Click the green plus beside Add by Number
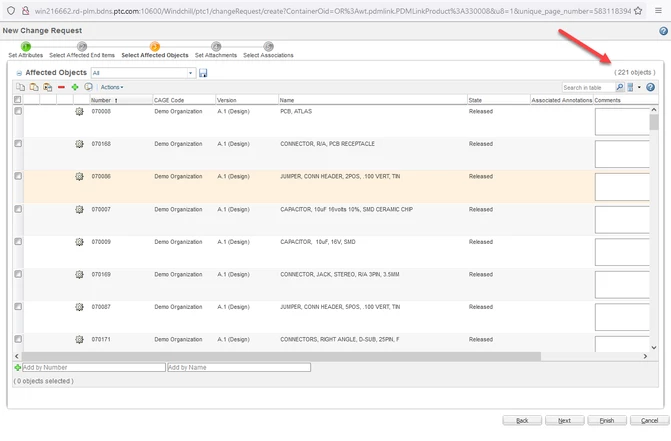Screen dimensions: 671x441 [18, 367]
